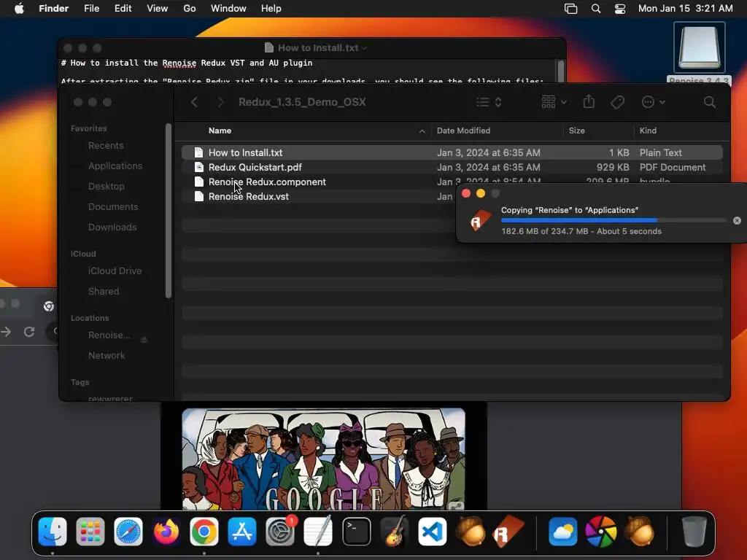Open the Finder action ellipsis menu

click(x=653, y=102)
